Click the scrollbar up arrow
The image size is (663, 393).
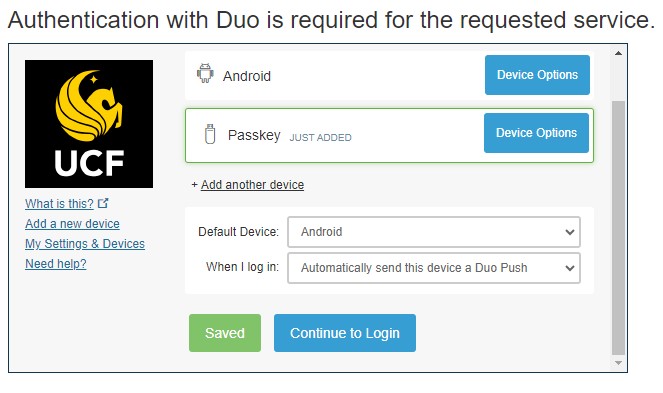click(x=618, y=53)
